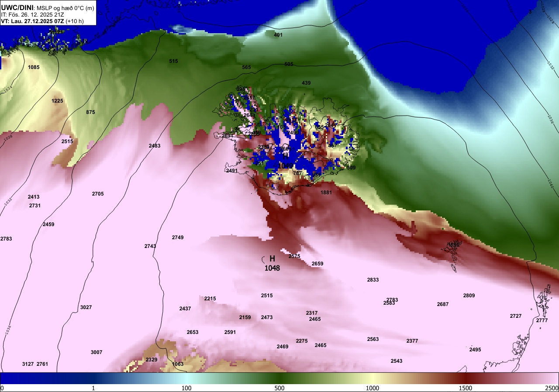Click the height value '2543'

click(397, 361)
